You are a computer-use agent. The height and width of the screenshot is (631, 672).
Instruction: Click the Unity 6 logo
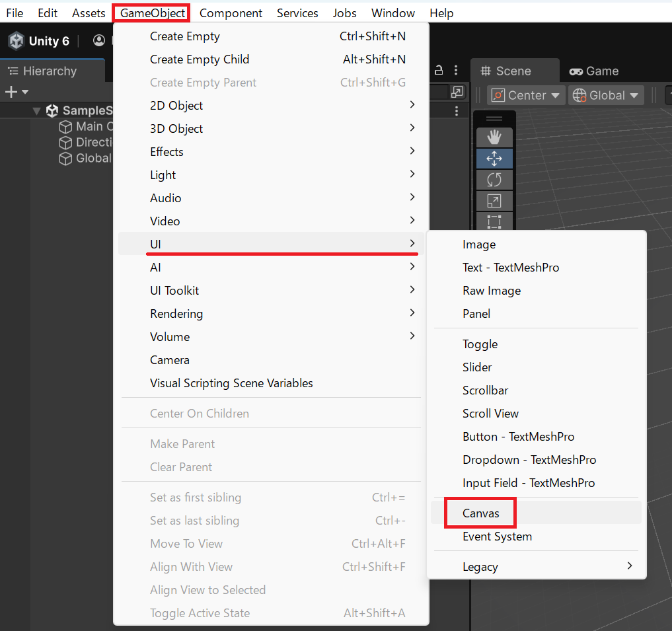click(x=17, y=41)
